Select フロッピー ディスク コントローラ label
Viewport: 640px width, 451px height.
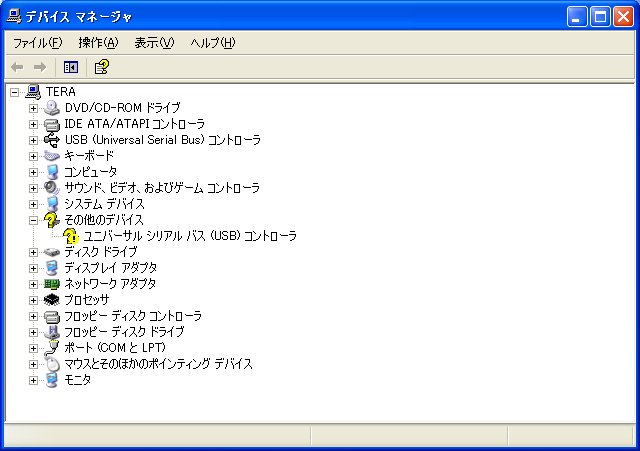click(x=133, y=316)
